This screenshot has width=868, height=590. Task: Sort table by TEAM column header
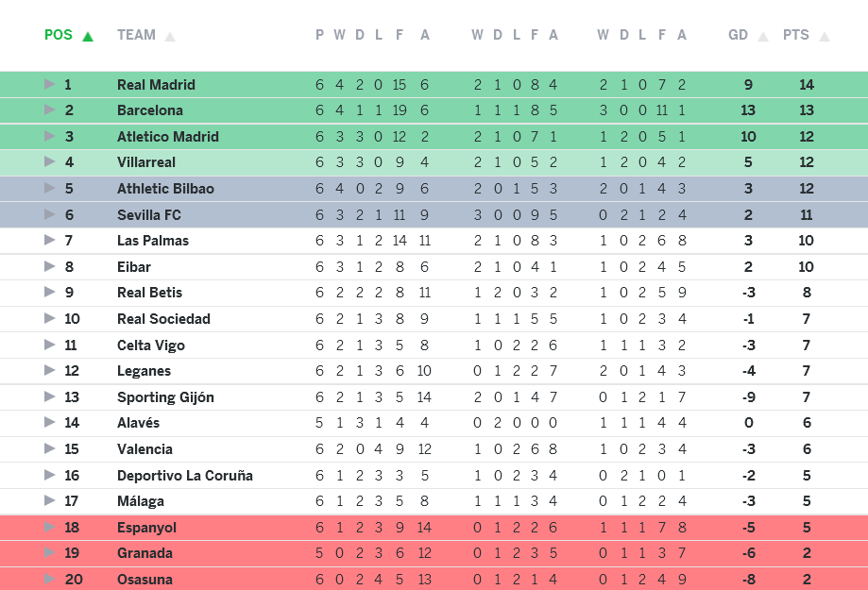pyautogui.click(x=136, y=35)
